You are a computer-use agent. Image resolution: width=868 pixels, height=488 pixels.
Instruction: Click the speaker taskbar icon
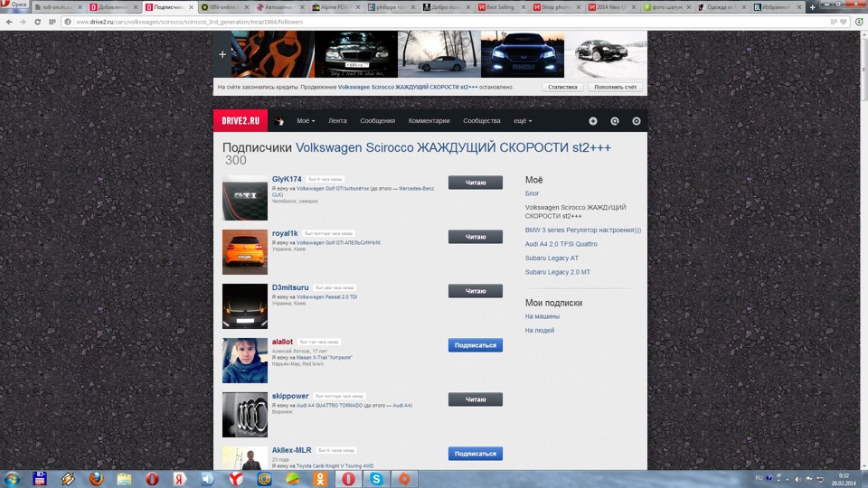(208, 479)
